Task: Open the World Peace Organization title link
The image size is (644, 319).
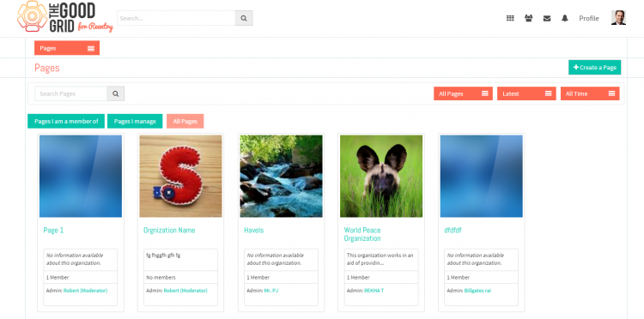Action: (x=362, y=234)
